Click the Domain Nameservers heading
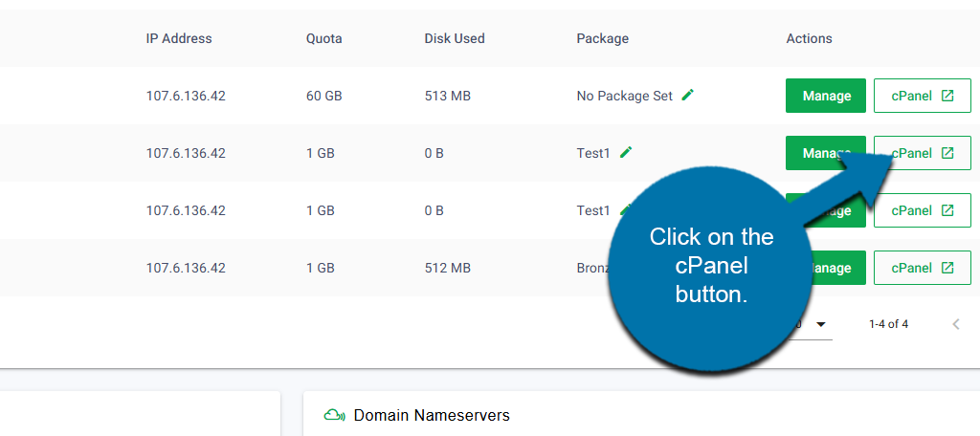Screen dimensions: 980x436 coord(432,415)
